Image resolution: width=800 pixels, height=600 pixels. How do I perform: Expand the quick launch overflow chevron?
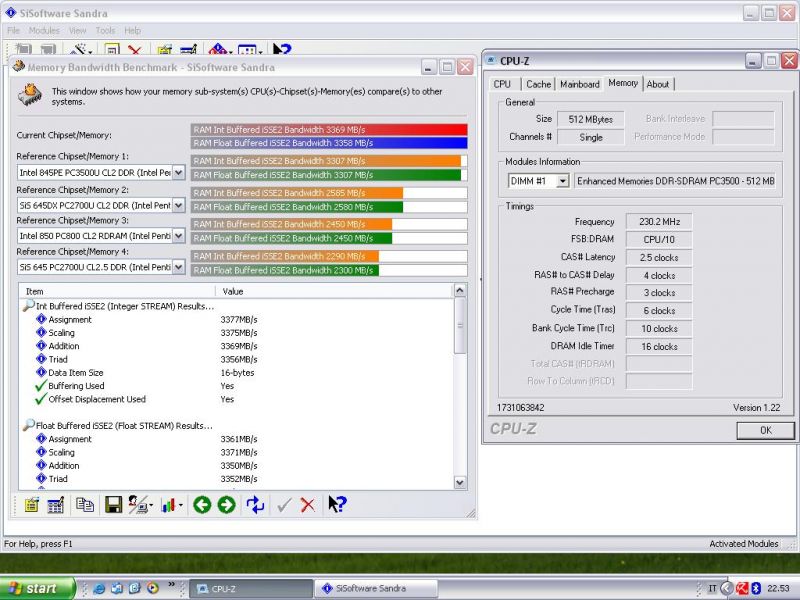171,585
